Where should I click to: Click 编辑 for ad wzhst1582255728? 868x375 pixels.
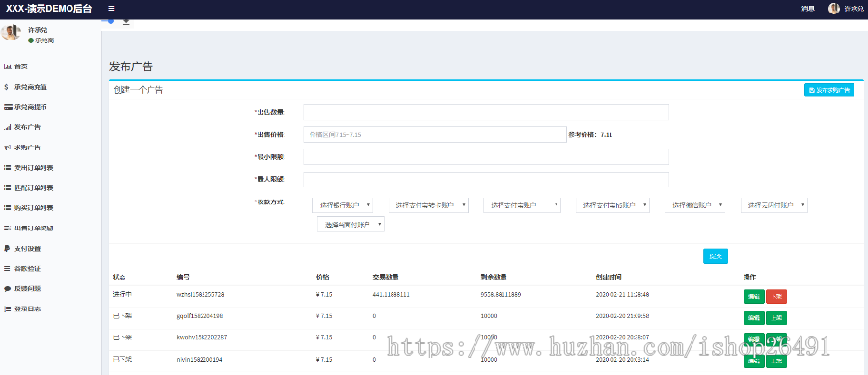pos(753,297)
